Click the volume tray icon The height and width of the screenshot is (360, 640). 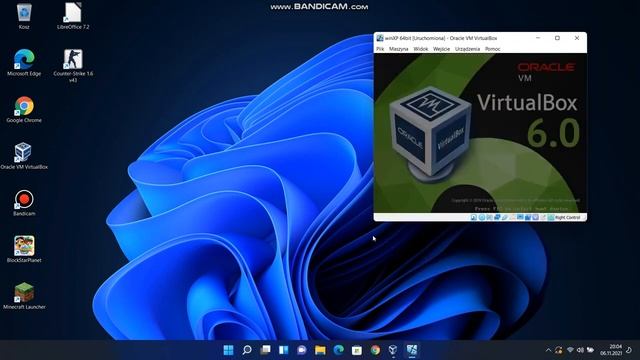580,350
